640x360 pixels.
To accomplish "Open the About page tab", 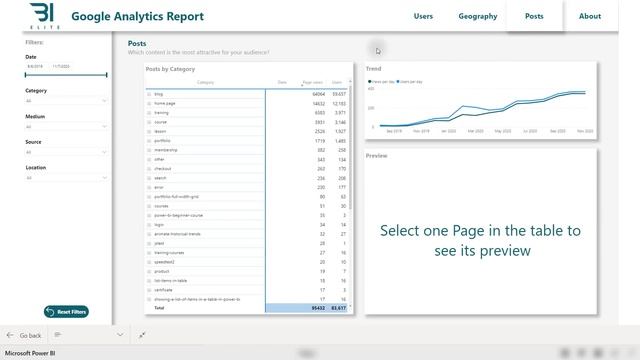I will click(x=590, y=16).
